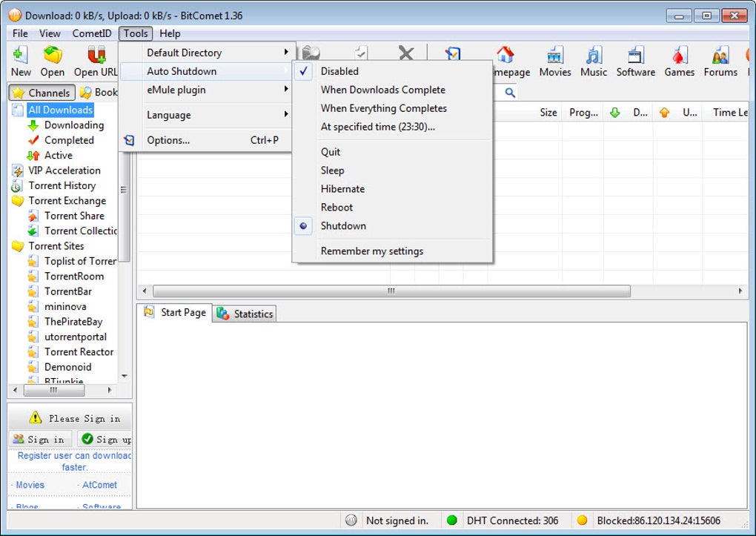Click the download speed green arrow column

tap(614, 113)
